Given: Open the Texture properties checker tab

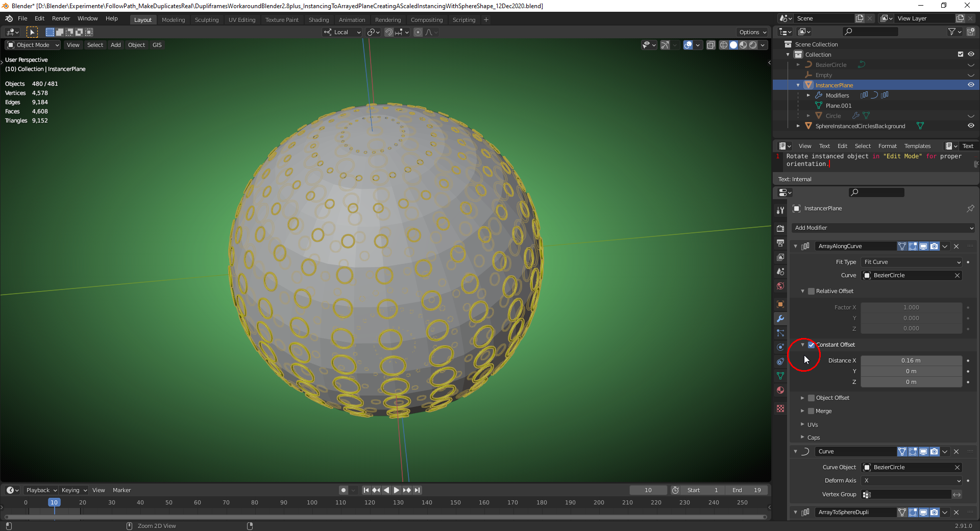Looking at the screenshot, I should [780, 408].
